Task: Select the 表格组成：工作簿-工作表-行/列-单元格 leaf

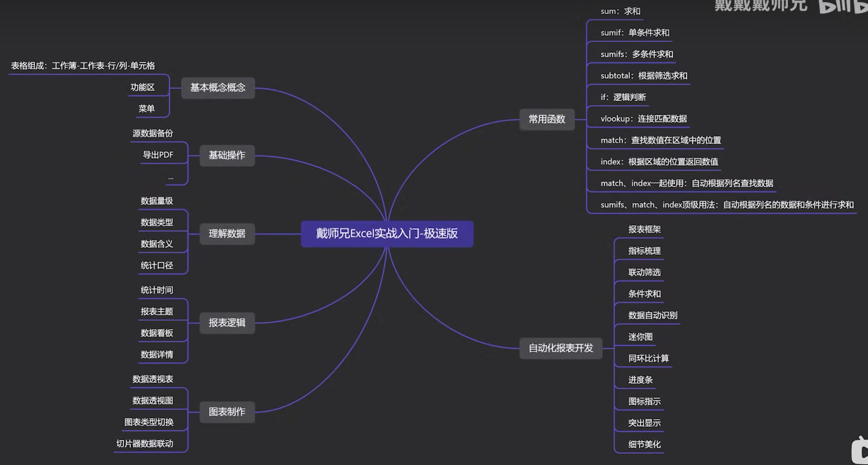Action: [x=83, y=66]
